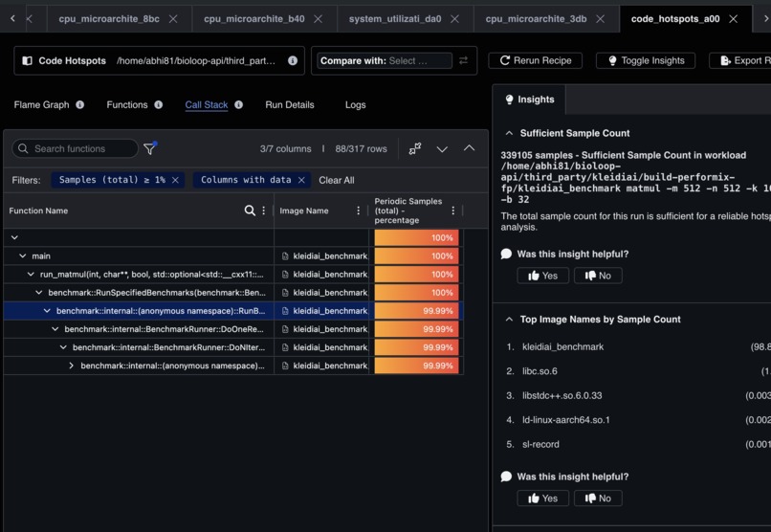
Task: Vote No on Sufficient Sample Count insight
Action: (598, 276)
